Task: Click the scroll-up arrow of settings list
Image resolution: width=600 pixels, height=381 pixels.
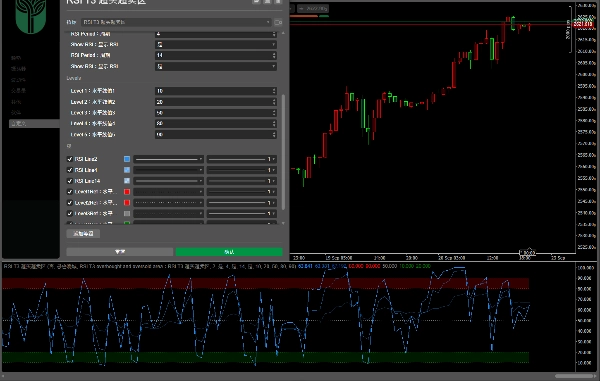Action: click(283, 34)
